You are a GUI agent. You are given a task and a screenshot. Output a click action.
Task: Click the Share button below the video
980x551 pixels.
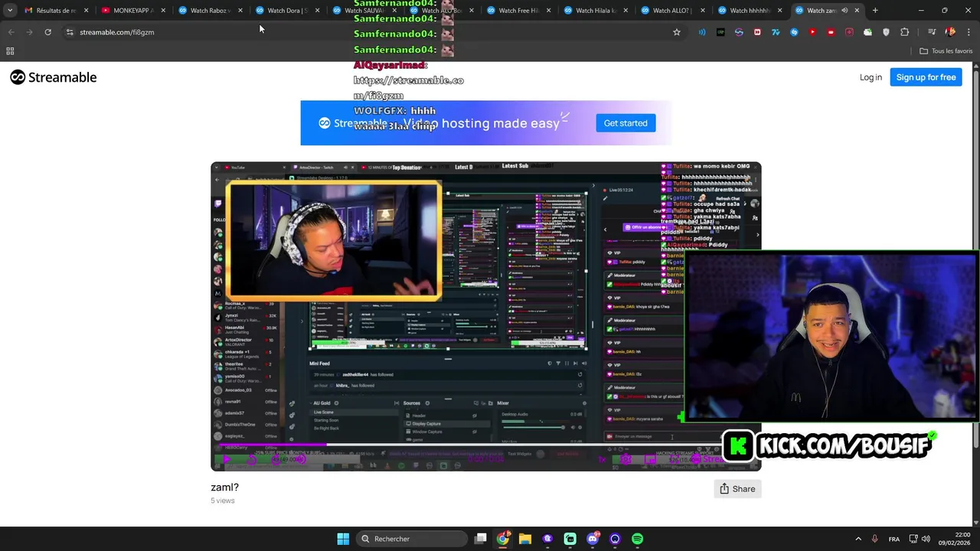coord(737,489)
